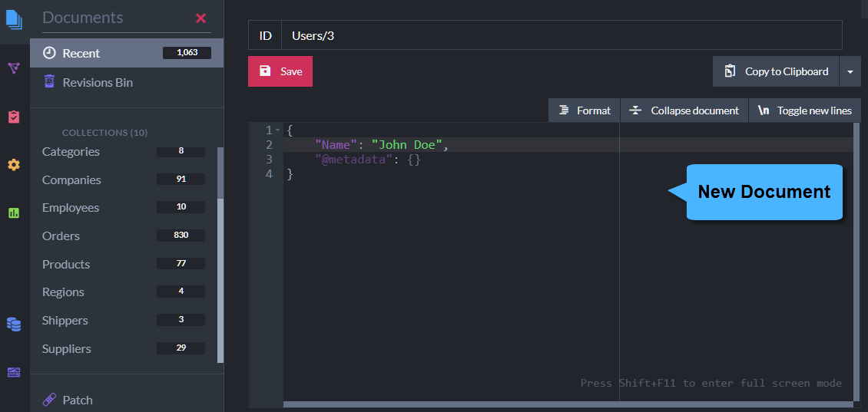Collapse the code fold arrow on line 1
Screen dimensions: 868x412
[278, 130]
